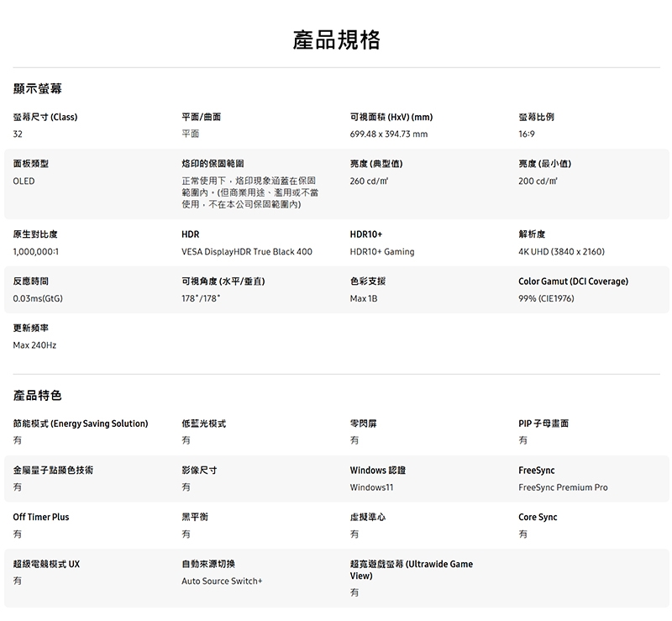Click the 顯示螢幕 section heading
The width and height of the screenshot is (672, 621).
point(37,88)
